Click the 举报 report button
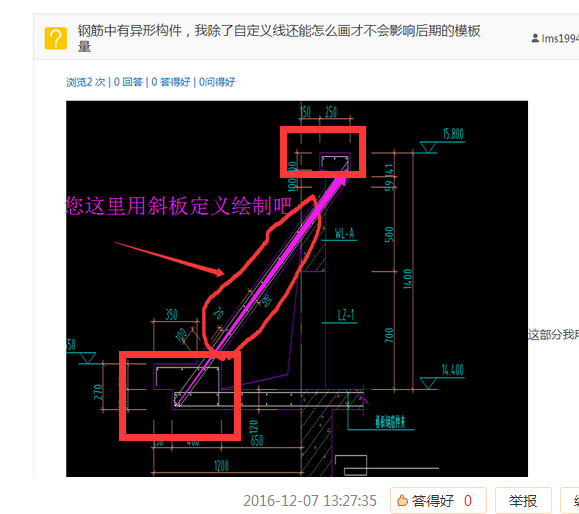This screenshot has width=579, height=514. pyautogui.click(x=523, y=501)
